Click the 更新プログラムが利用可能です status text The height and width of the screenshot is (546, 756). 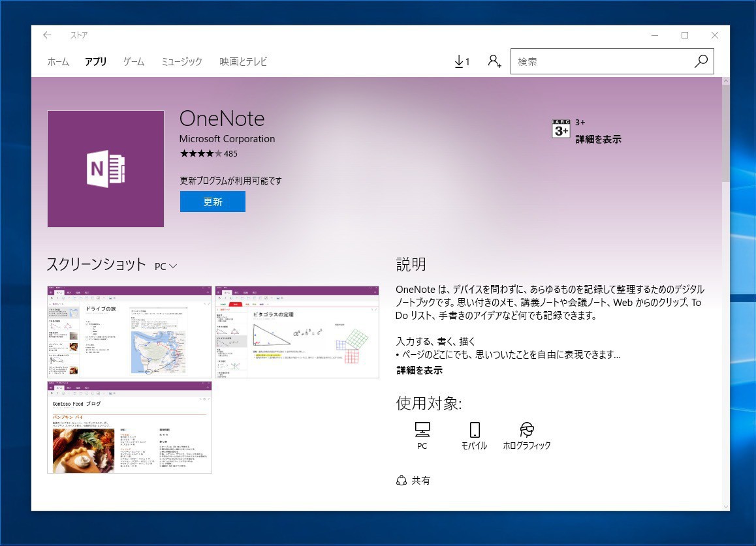(x=230, y=181)
